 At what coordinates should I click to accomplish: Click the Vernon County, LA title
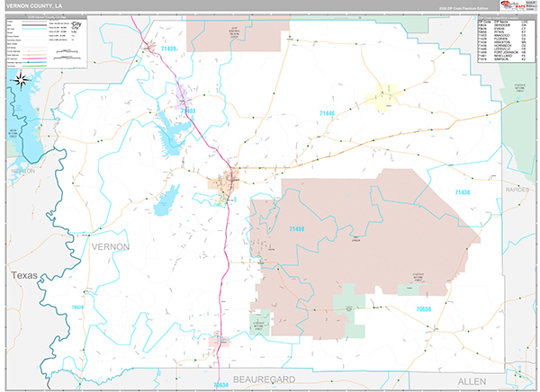[x=34, y=6]
